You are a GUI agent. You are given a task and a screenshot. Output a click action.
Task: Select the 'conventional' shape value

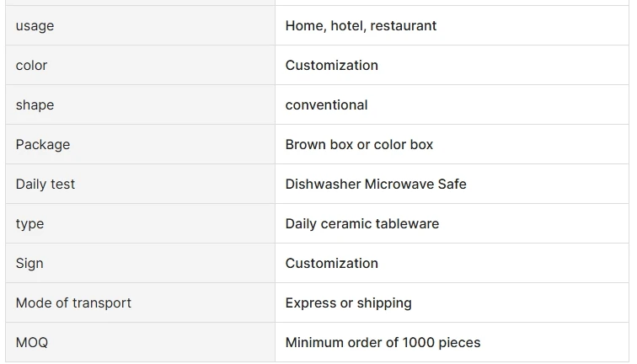(x=326, y=105)
